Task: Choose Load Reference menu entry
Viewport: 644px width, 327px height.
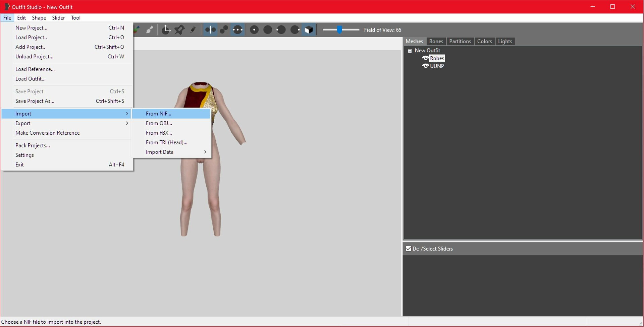Action: [x=67, y=69]
